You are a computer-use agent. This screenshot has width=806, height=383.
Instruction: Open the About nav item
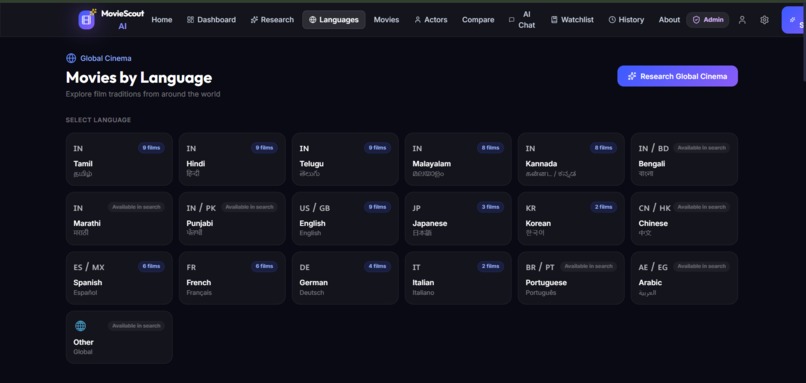[669, 20]
